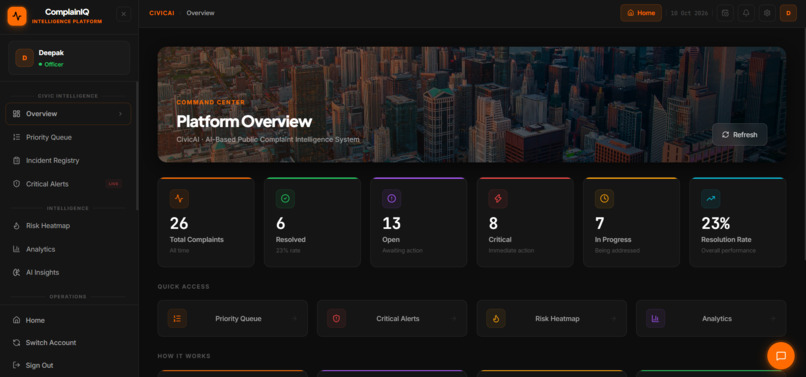Open Risk Heatmap from the sidebar
This screenshot has height=377, width=806.
(68, 226)
